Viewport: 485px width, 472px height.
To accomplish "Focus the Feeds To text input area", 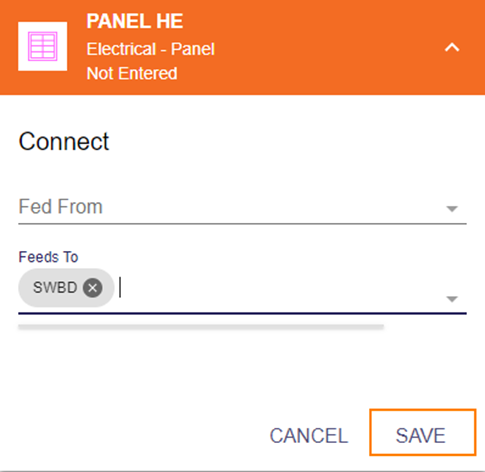I will (x=280, y=287).
